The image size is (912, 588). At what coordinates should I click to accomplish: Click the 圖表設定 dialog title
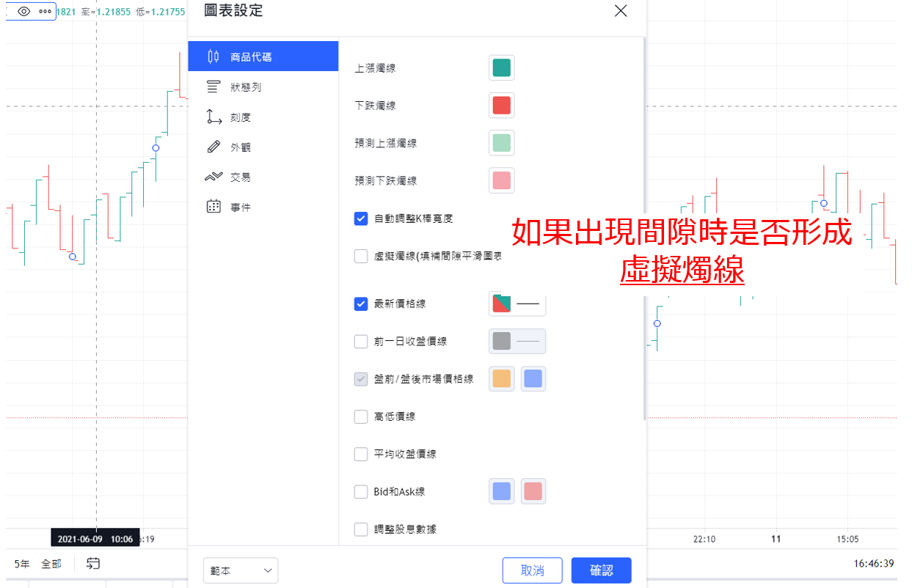pyautogui.click(x=233, y=10)
